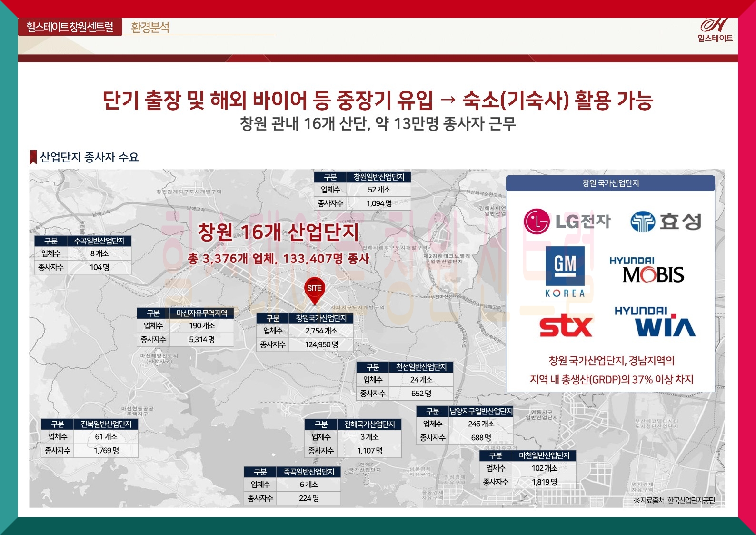
Task: Click the 246개소 cell
Action: (x=481, y=424)
